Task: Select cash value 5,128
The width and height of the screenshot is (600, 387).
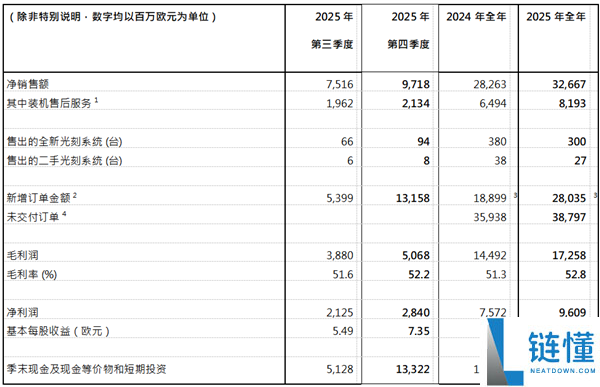Action: pyautogui.click(x=340, y=369)
